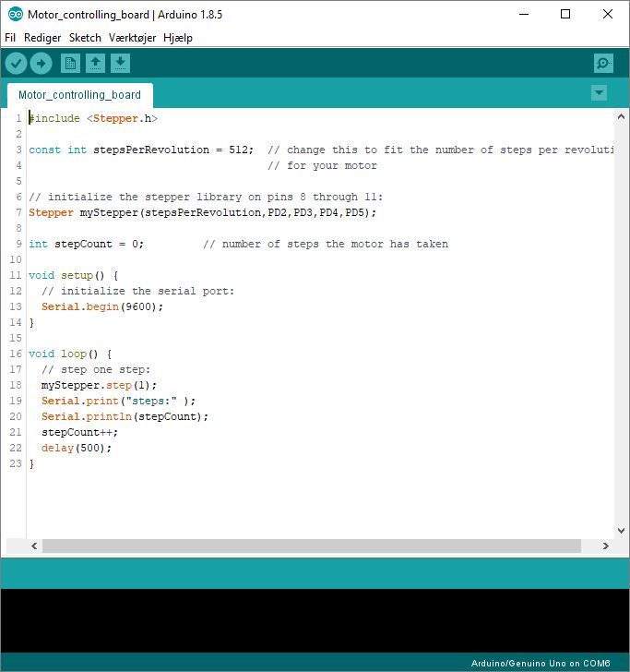This screenshot has width=630, height=672.
Task: Click the horizontal scrollbar thumb
Action: [x=312, y=546]
